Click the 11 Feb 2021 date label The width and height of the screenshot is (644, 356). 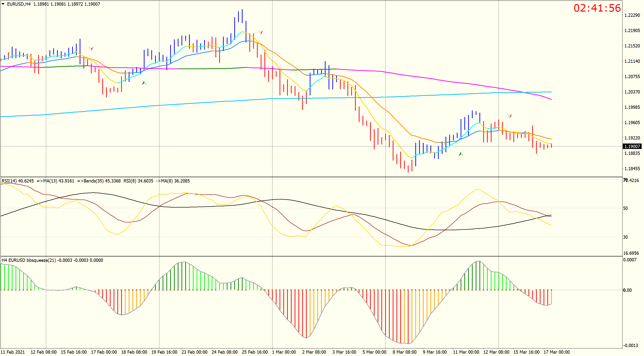pyautogui.click(x=13, y=352)
